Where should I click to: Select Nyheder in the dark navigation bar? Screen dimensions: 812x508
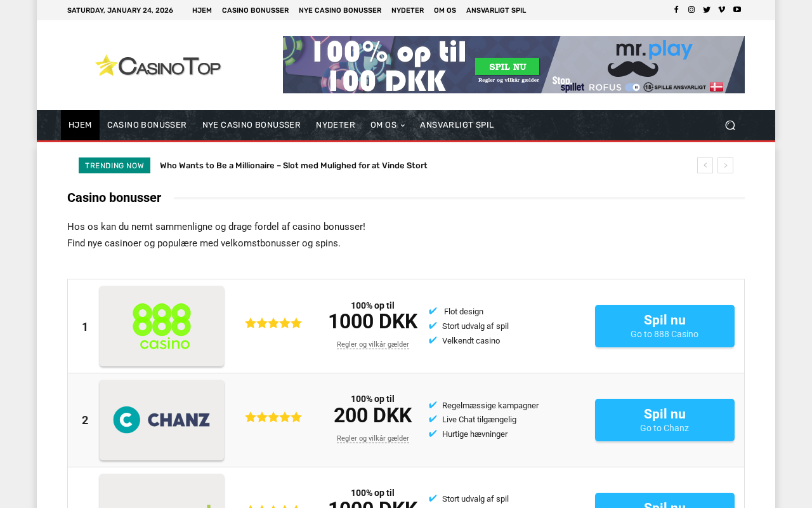336,125
